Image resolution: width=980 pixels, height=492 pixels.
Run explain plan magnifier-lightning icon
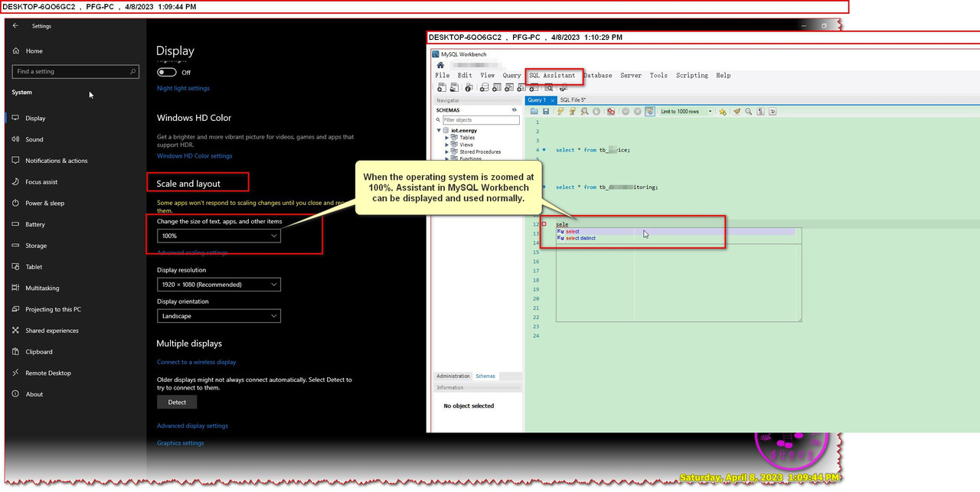pos(584,112)
